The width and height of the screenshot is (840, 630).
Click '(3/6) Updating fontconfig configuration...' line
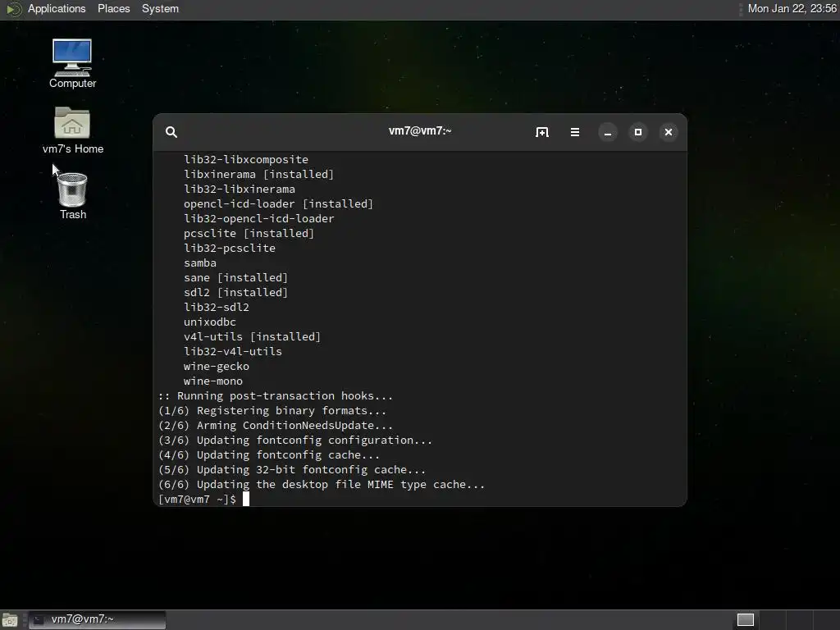click(x=295, y=441)
